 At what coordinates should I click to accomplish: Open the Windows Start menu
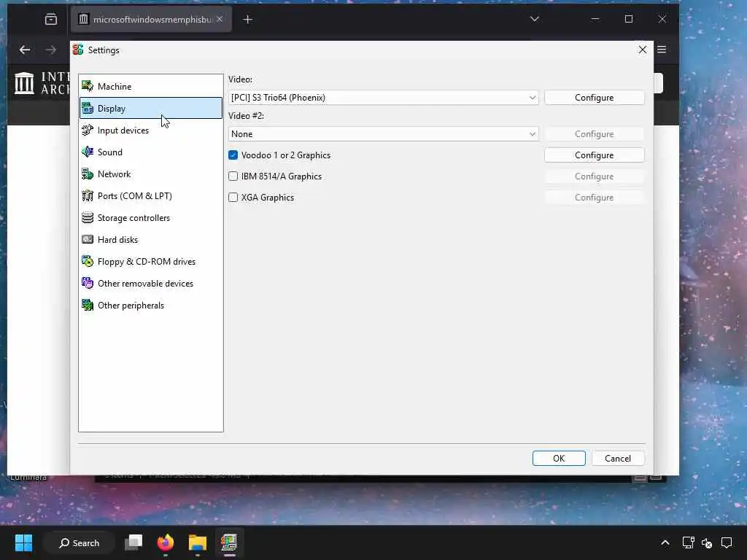coord(24,542)
